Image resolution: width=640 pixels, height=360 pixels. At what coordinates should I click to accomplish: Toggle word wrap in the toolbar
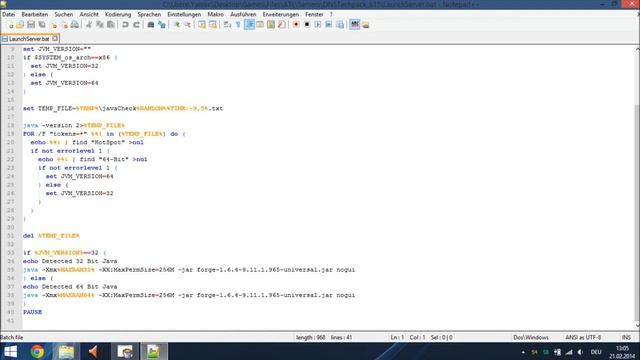pyautogui.click(x=227, y=25)
